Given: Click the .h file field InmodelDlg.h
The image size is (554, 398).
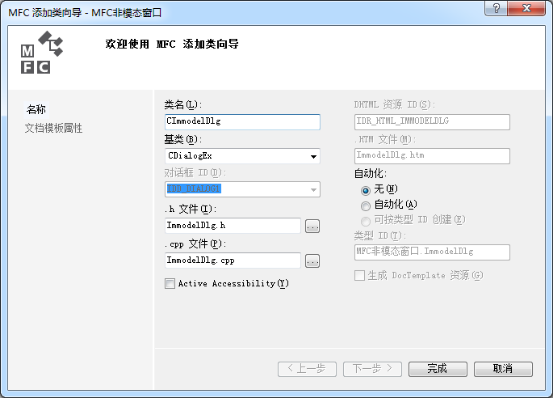Looking at the screenshot, I should click(x=232, y=226).
